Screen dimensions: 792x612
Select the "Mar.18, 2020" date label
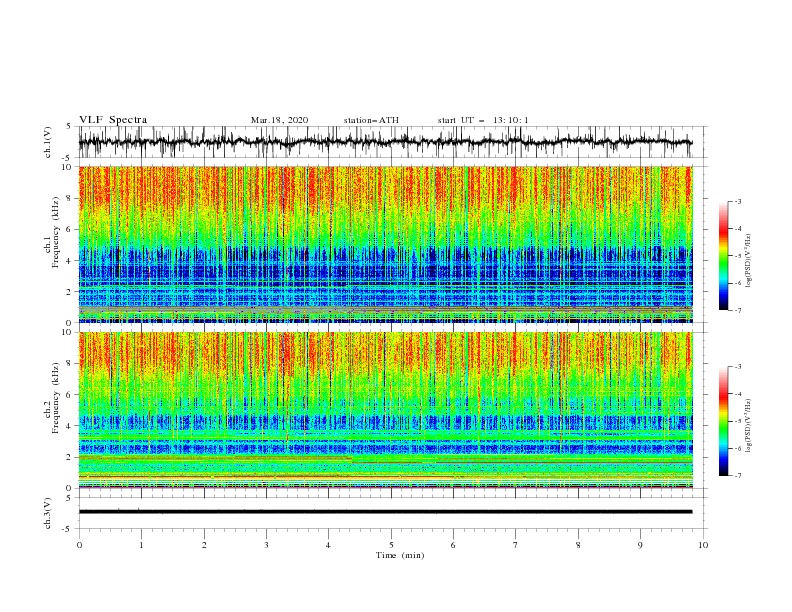coord(279,120)
